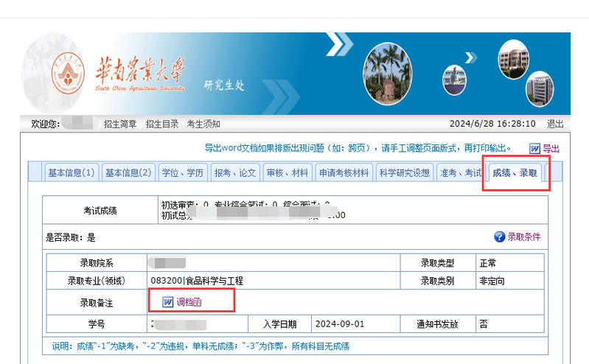Open the 审核、材料 tab
The image size is (589, 364).
coord(287,173)
